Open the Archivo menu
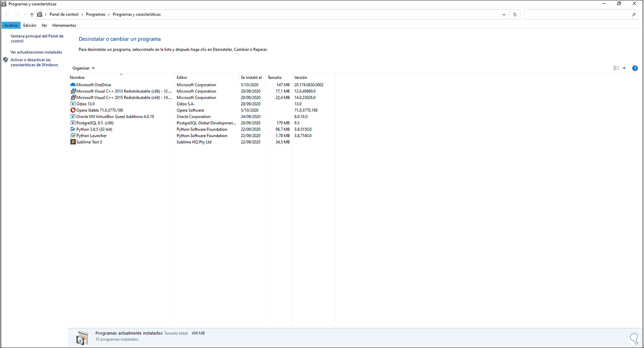 click(x=11, y=25)
